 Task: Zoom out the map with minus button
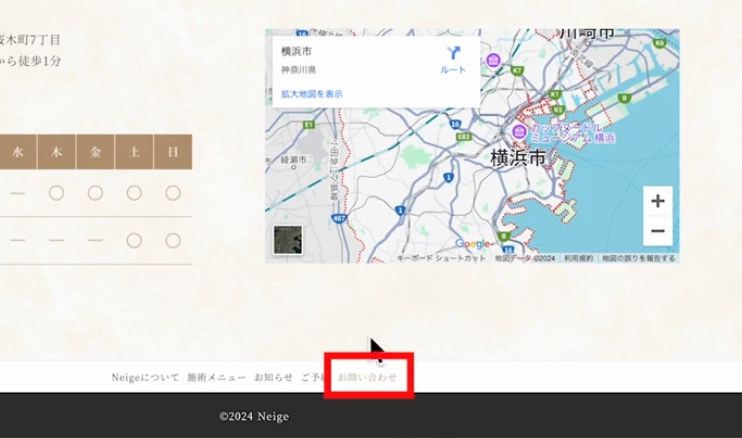pyautogui.click(x=657, y=231)
